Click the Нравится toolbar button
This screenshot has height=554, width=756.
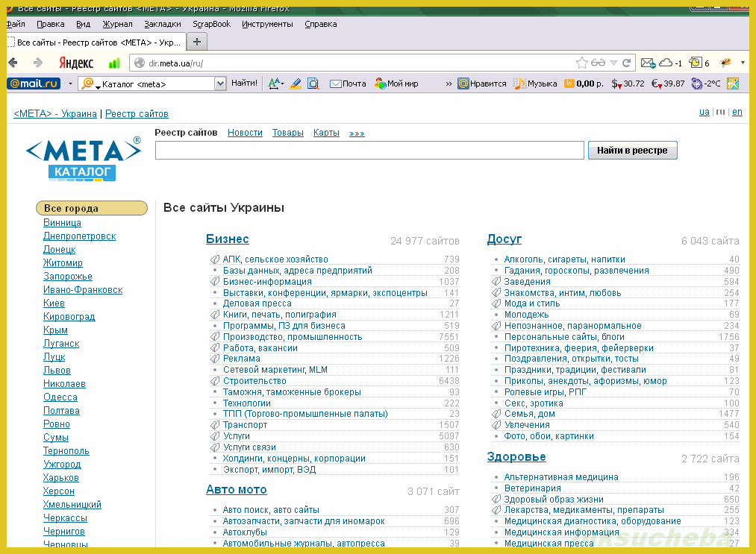click(481, 84)
